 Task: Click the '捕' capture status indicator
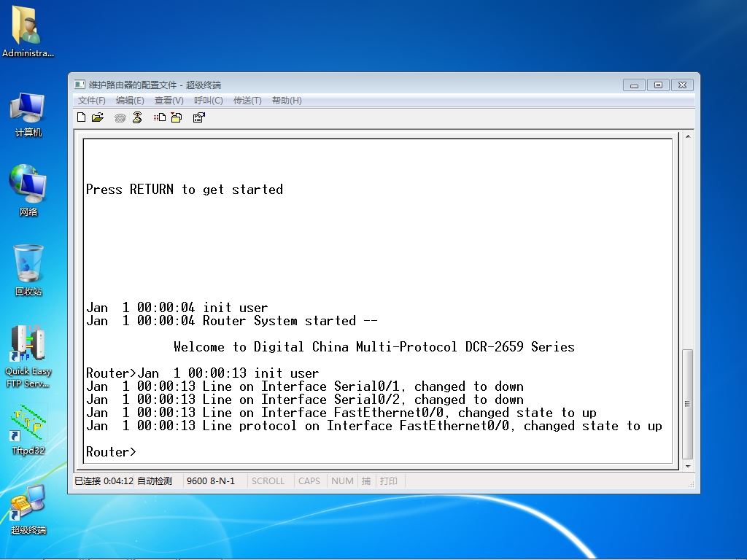click(x=366, y=481)
